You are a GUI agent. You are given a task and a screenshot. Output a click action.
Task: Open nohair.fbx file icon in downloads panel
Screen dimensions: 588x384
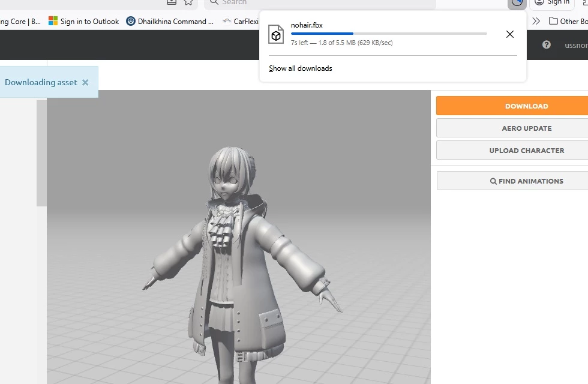[x=276, y=35]
